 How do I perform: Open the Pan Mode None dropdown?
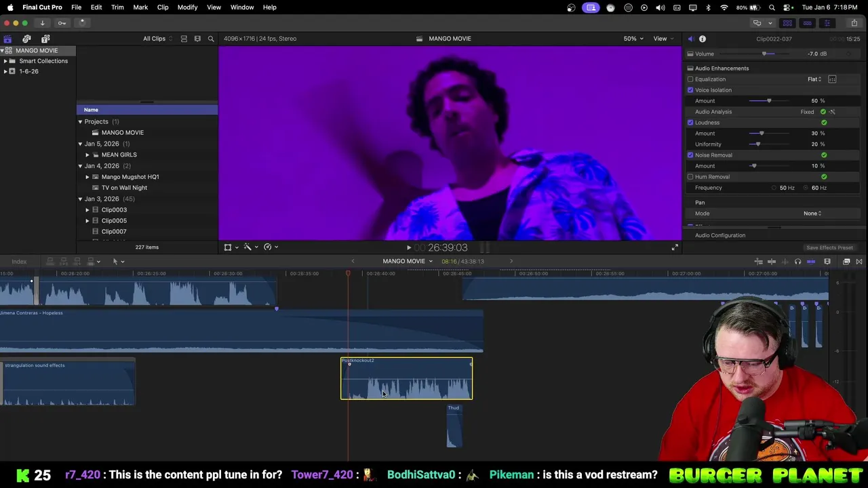tap(812, 213)
